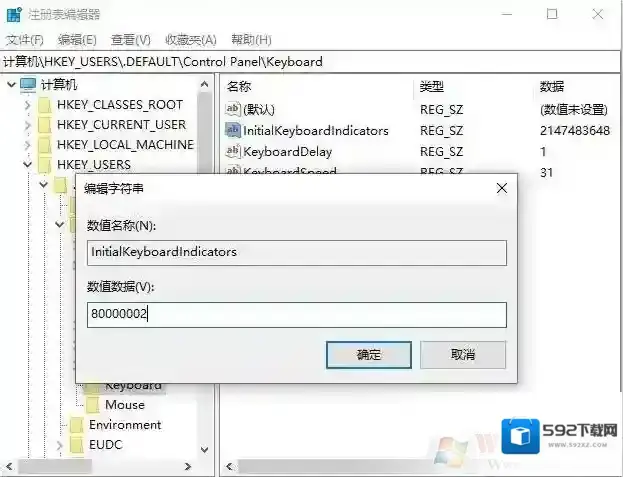This screenshot has width=623, height=477.
Task: Close the 编辑字符串 dialog
Action: click(501, 187)
